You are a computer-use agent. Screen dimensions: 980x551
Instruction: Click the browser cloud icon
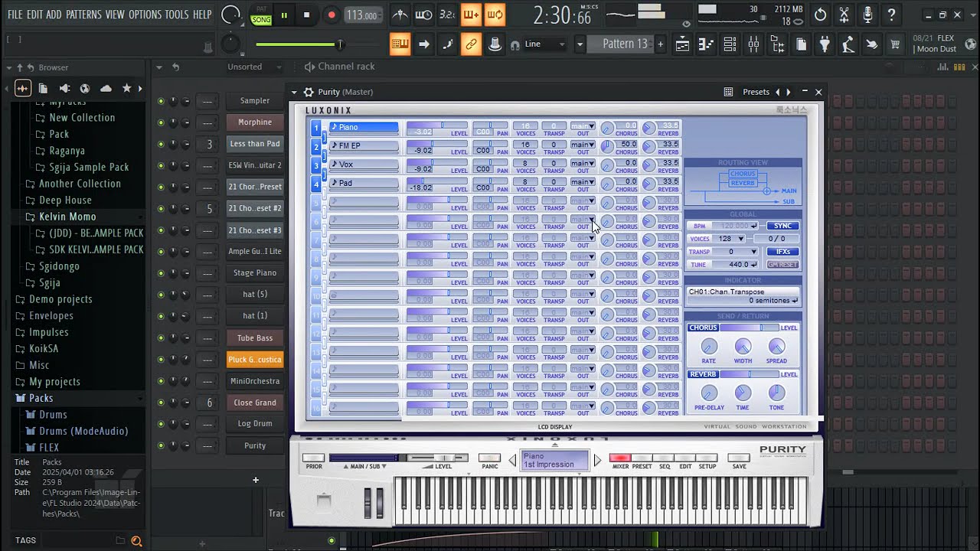pyautogui.click(x=106, y=89)
